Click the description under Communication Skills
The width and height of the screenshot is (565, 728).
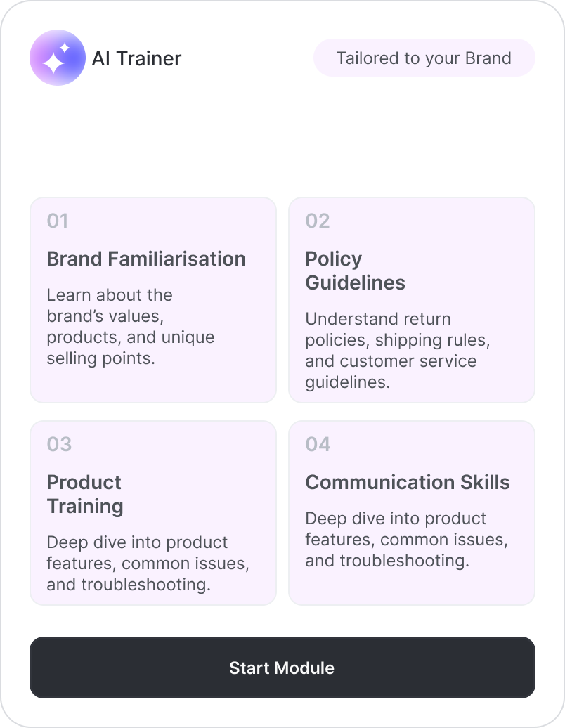tap(406, 540)
